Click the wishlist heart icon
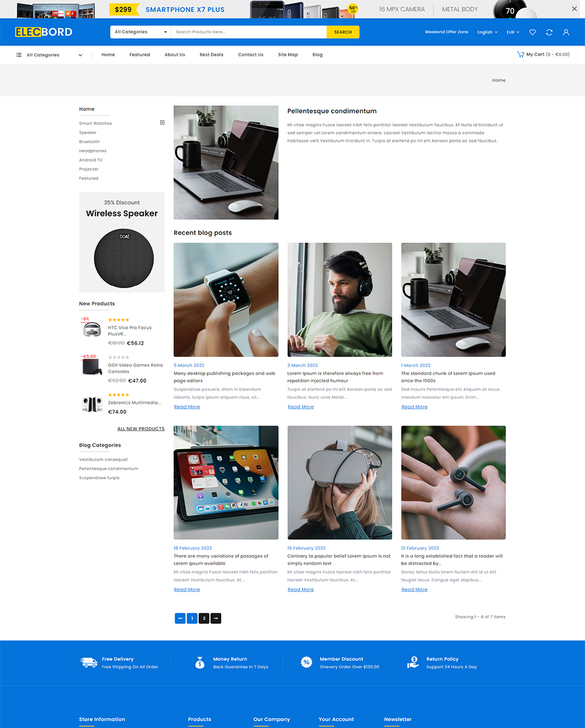The image size is (585, 728). point(532,32)
